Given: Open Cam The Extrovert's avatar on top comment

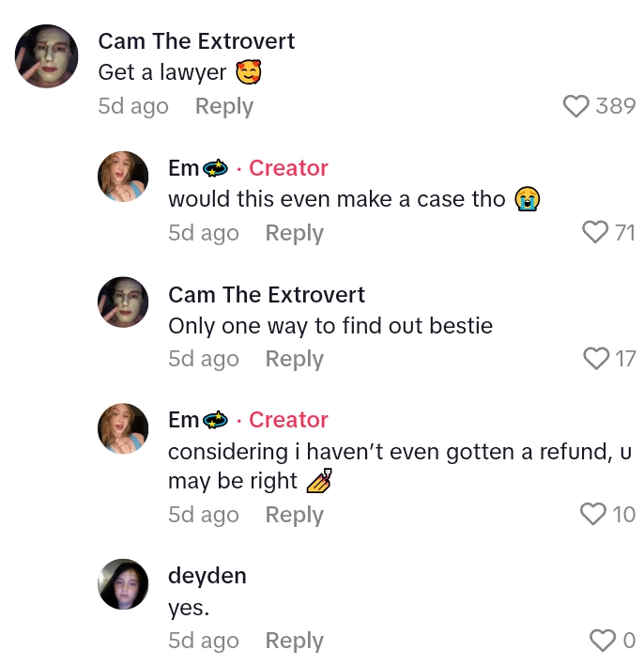Looking at the screenshot, I should [46, 56].
